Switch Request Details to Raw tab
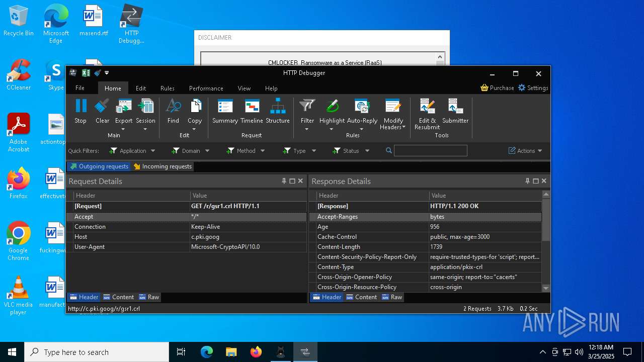 [149, 297]
